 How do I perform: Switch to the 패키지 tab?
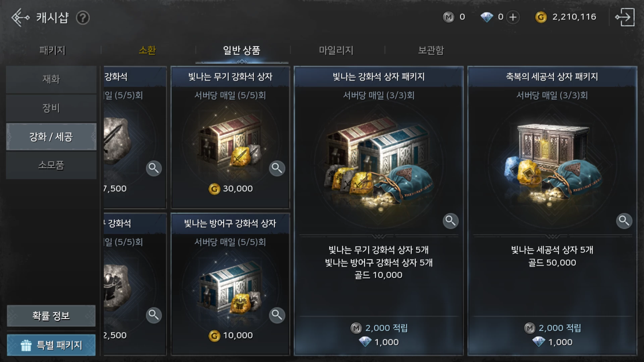[52, 50]
